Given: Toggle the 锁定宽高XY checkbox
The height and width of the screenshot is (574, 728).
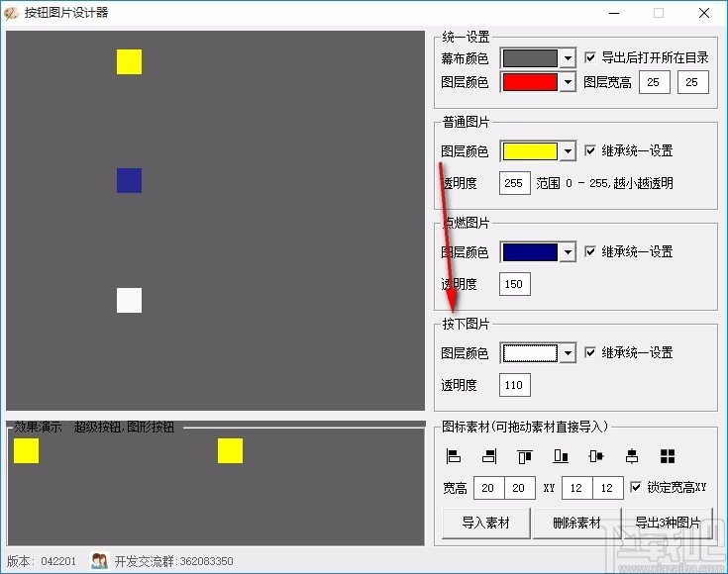Looking at the screenshot, I should point(636,487).
